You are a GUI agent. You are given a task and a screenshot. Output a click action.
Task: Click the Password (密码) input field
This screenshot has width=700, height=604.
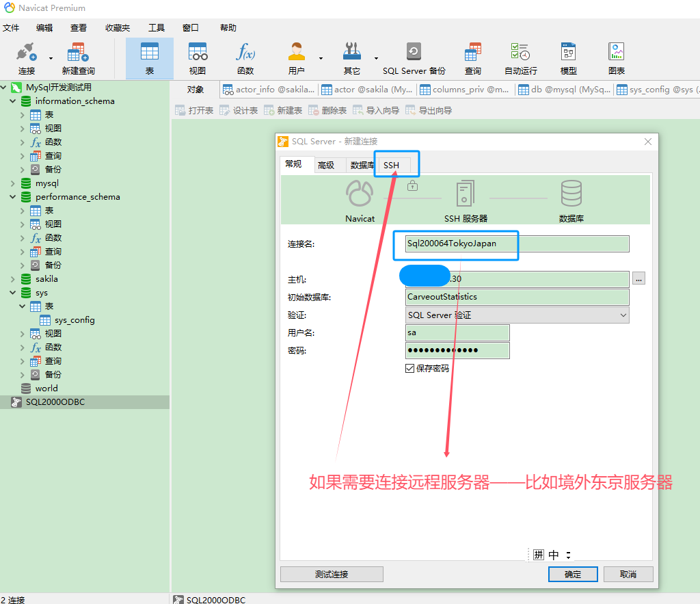(457, 350)
